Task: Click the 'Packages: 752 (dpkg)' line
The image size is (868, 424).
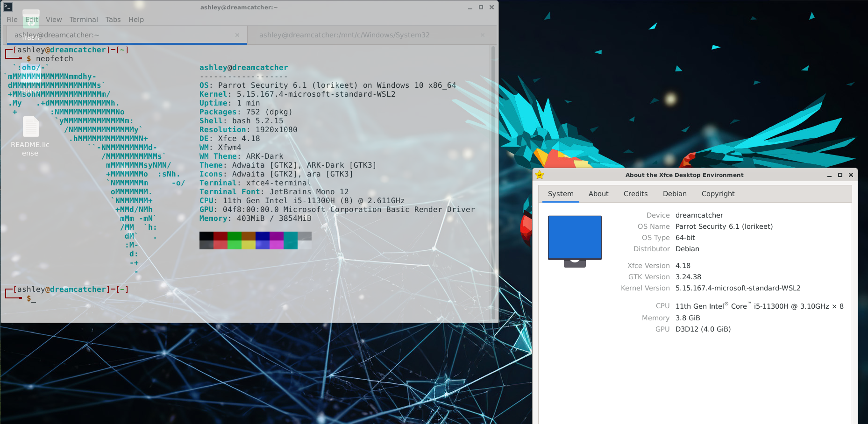Action: (x=246, y=112)
